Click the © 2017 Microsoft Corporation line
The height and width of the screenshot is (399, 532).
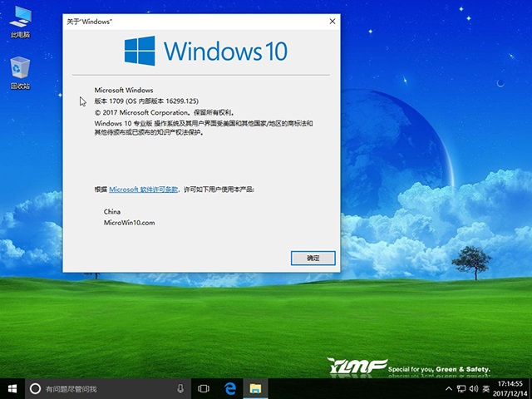point(165,112)
